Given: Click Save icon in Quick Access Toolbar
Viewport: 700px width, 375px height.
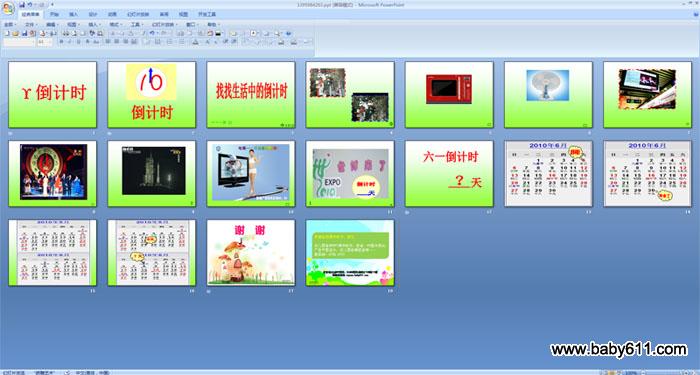Looking at the screenshot, I should [x=22, y=4].
